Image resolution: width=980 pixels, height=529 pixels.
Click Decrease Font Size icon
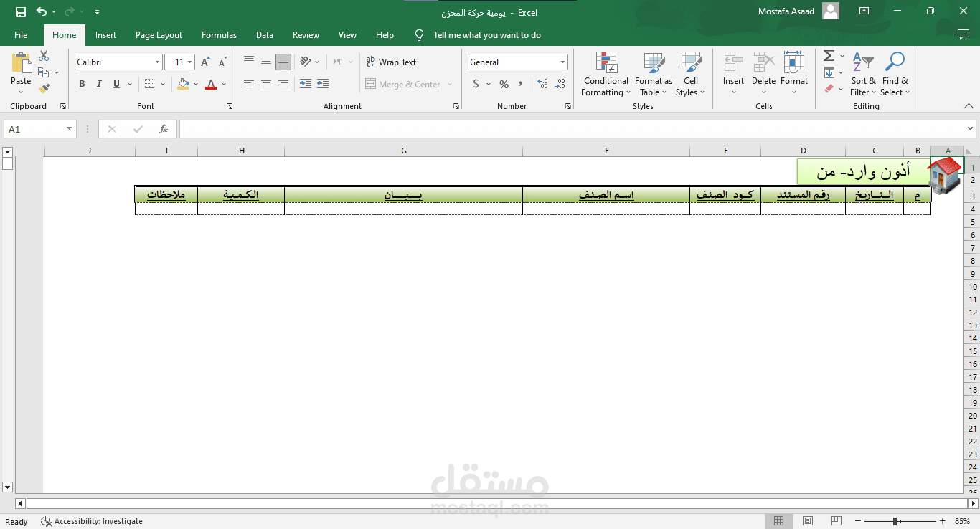[223, 62]
